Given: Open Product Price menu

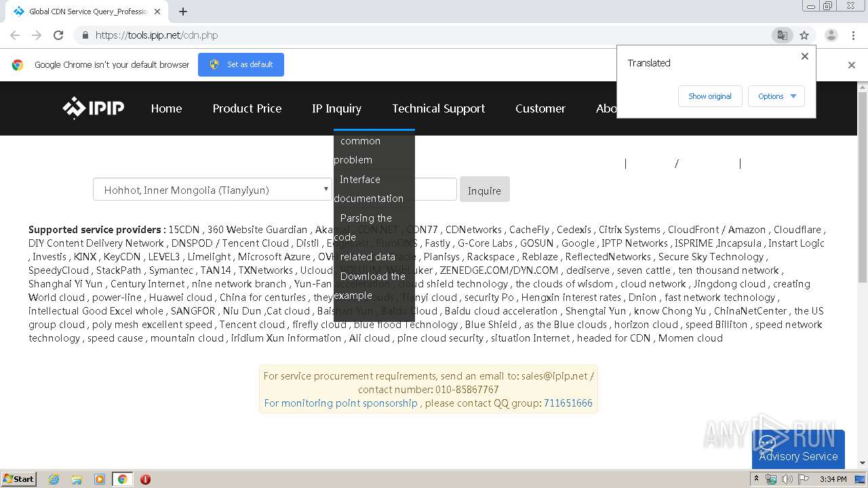Looking at the screenshot, I should [247, 108].
